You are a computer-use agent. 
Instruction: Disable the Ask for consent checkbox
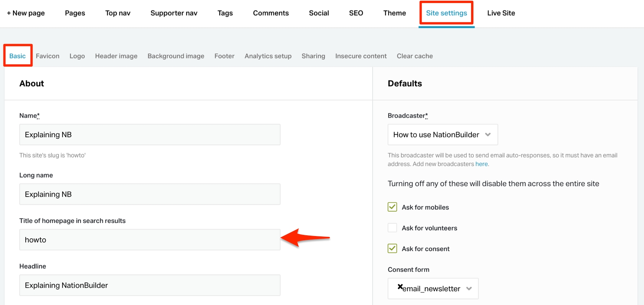tap(392, 249)
